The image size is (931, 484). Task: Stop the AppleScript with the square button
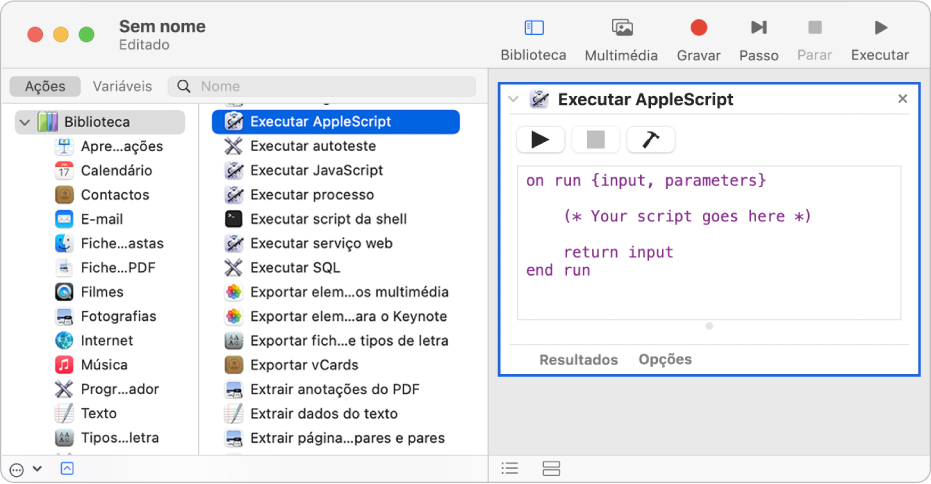[595, 140]
